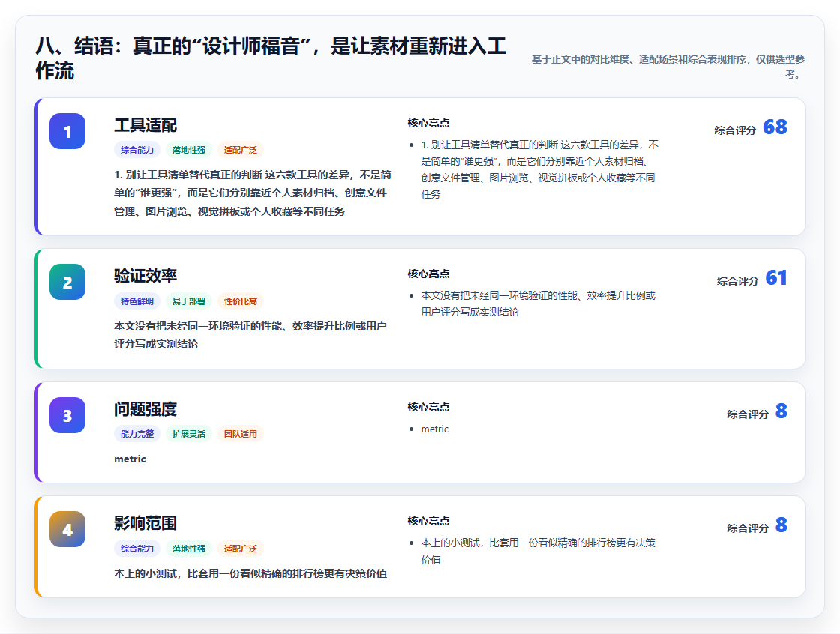Click 落地性强 tag in 影响范围 card
The width and height of the screenshot is (840, 634).
pyautogui.click(x=188, y=549)
